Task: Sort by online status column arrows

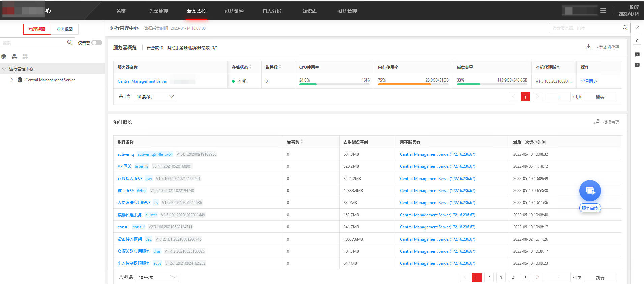Action: (x=250, y=67)
